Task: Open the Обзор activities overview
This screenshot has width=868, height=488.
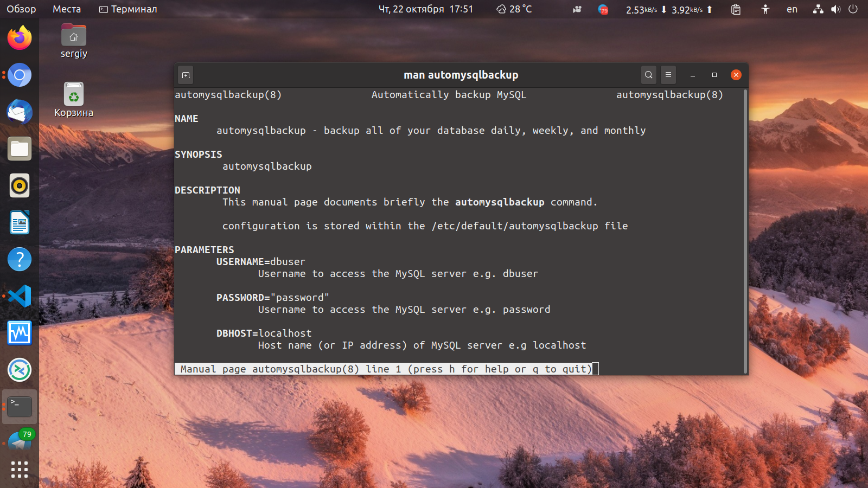Action: [21, 9]
